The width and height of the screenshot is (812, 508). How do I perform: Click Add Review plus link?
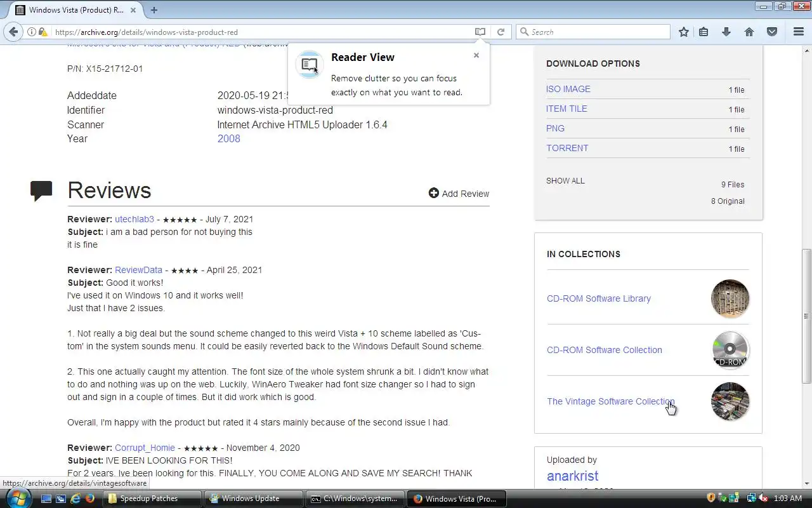click(x=459, y=194)
